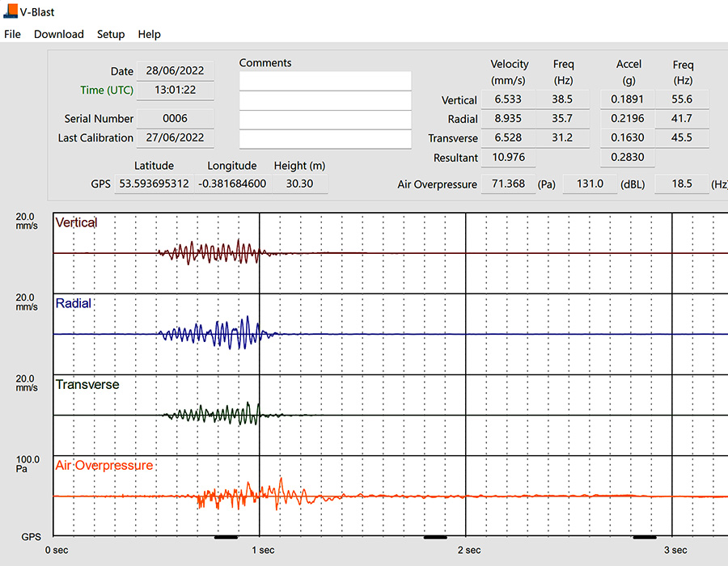The width and height of the screenshot is (728, 566).
Task: Click the first Comments input field
Action: (324, 80)
